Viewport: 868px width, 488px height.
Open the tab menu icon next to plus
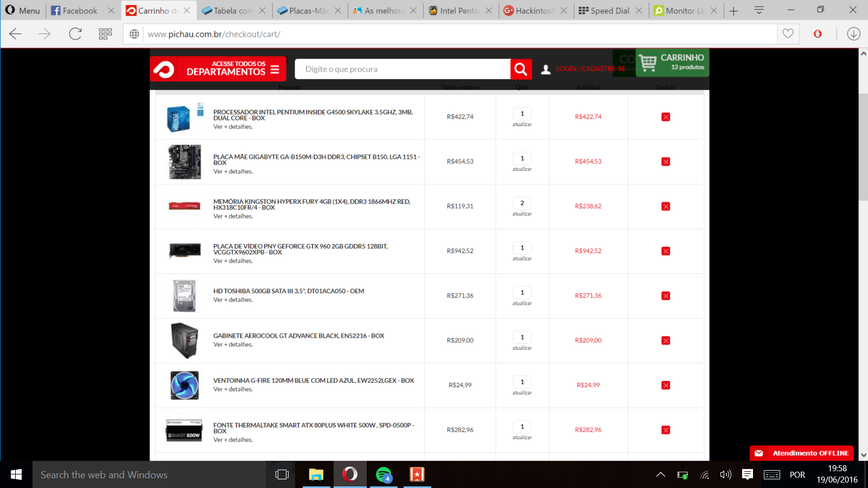point(759,10)
